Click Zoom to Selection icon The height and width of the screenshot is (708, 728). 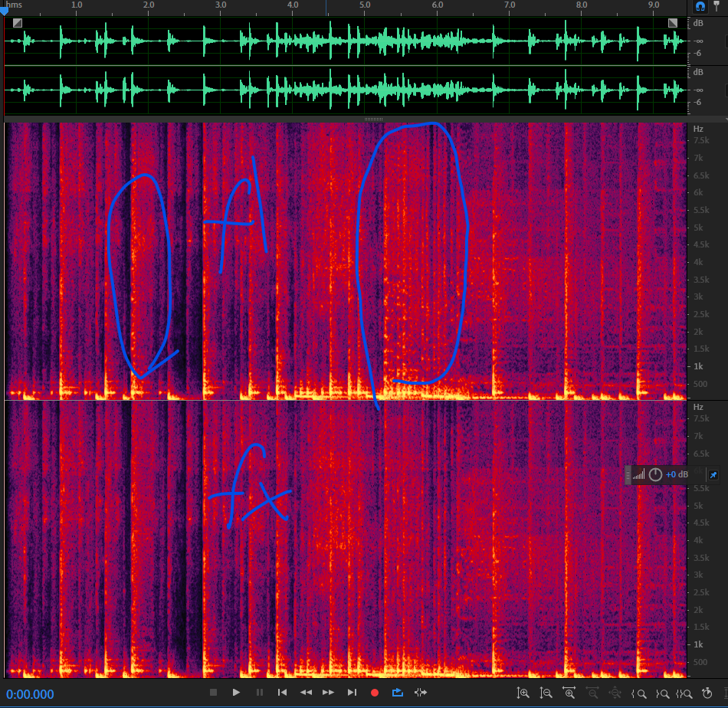684,693
